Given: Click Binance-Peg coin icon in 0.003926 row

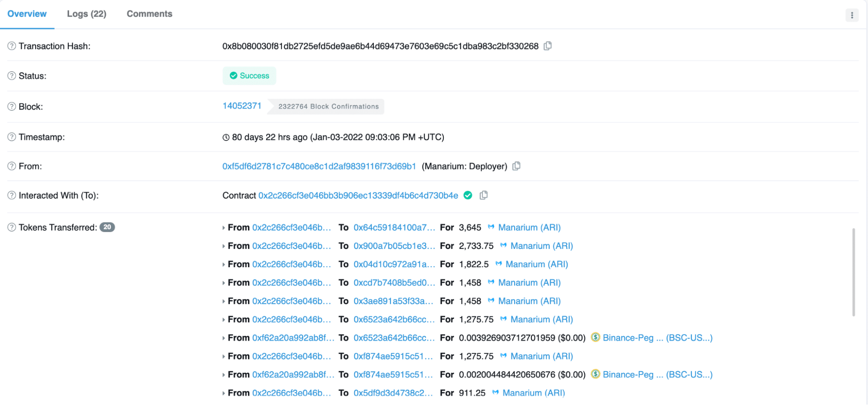Looking at the screenshot, I should (x=595, y=337).
